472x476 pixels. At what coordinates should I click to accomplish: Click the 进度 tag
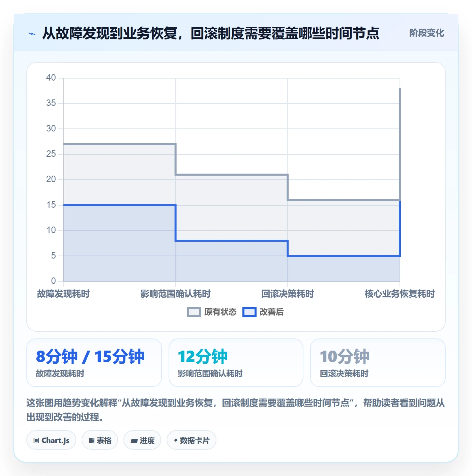pyautogui.click(x=142, y=440)
